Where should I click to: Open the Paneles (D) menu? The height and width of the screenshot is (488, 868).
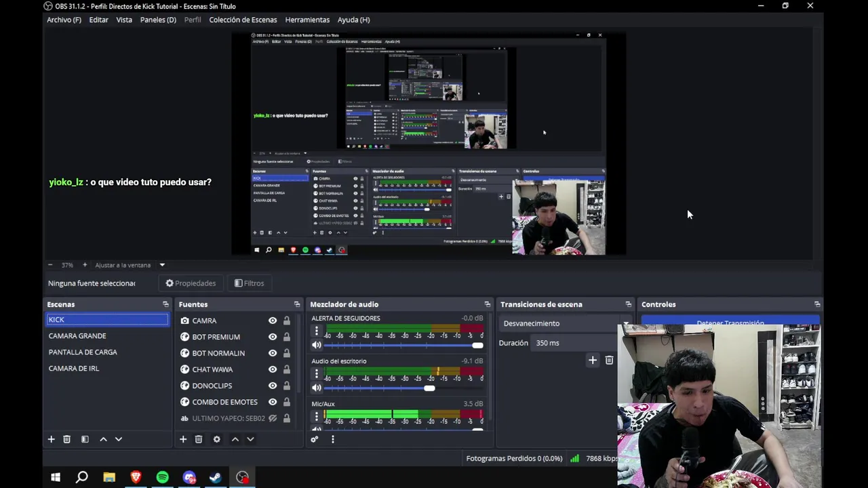coord(158,20)
